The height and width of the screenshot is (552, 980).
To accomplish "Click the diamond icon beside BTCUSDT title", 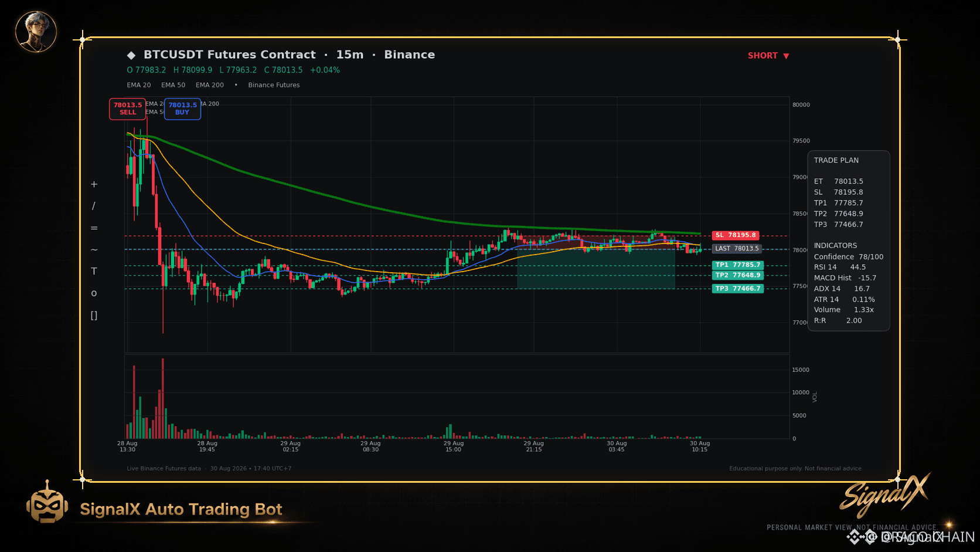I will [x=131, y=55].
